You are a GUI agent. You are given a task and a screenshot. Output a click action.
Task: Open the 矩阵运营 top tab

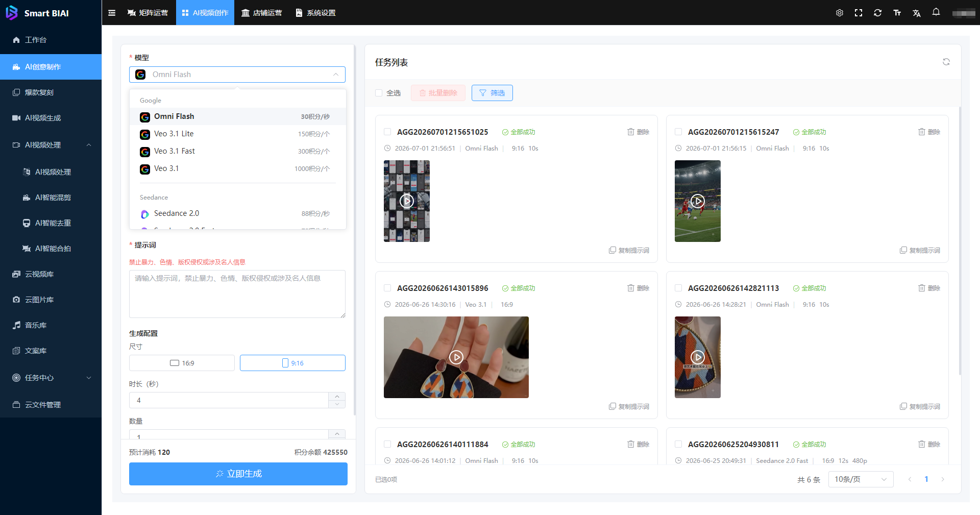148,13
